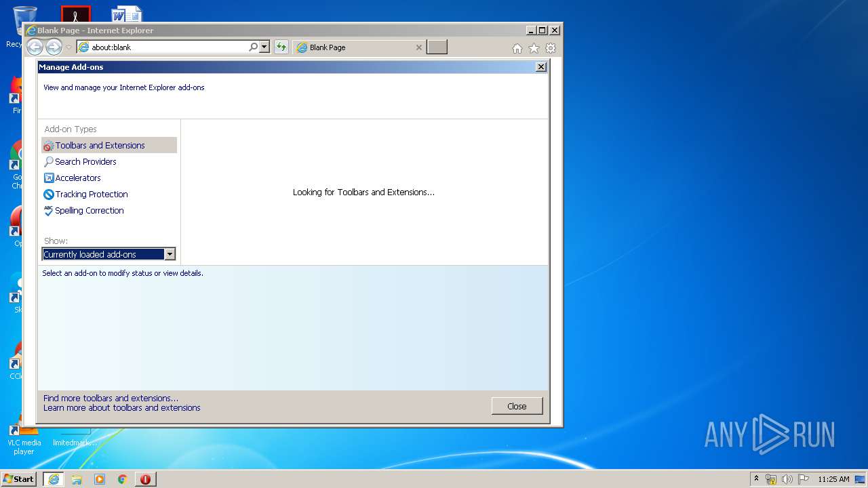Screen dimensions: 868x488
Task: Open the recent pages dropdown arrow
Action: coord(68,47)
